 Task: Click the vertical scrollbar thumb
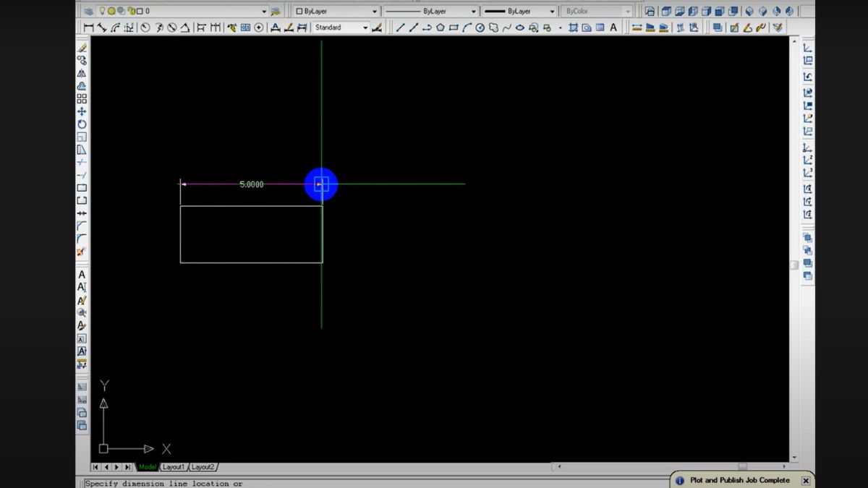coord(794,265)
